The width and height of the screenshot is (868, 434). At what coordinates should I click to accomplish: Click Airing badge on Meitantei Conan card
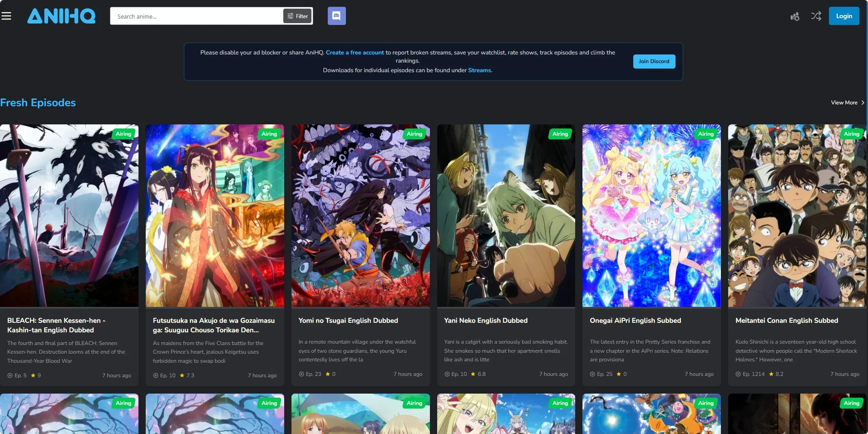tap(852, 134)
